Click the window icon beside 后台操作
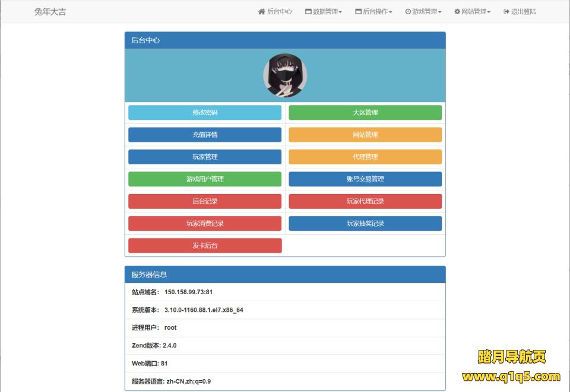The width and height of the screenshot is (570, 392). coord(358,12)
